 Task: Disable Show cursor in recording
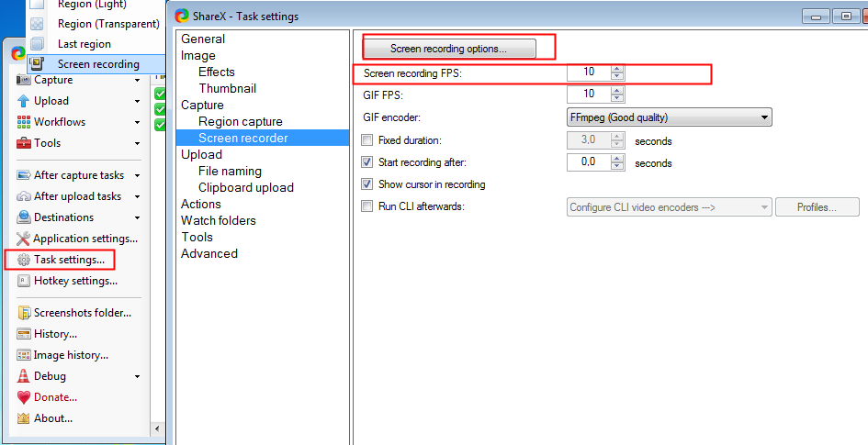click(x=367, y=184)
